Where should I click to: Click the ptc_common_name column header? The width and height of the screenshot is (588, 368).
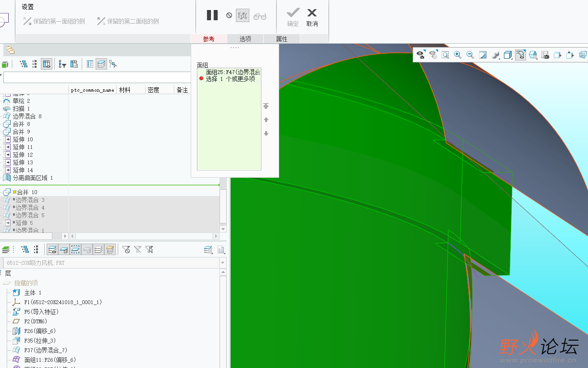click(93, 90)
